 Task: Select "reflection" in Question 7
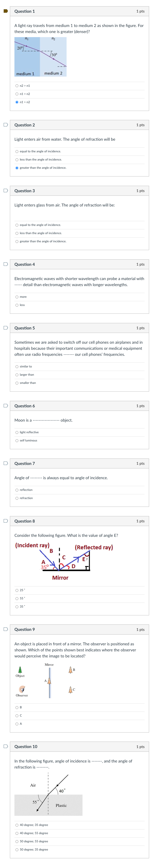click(x=17, y=490)
